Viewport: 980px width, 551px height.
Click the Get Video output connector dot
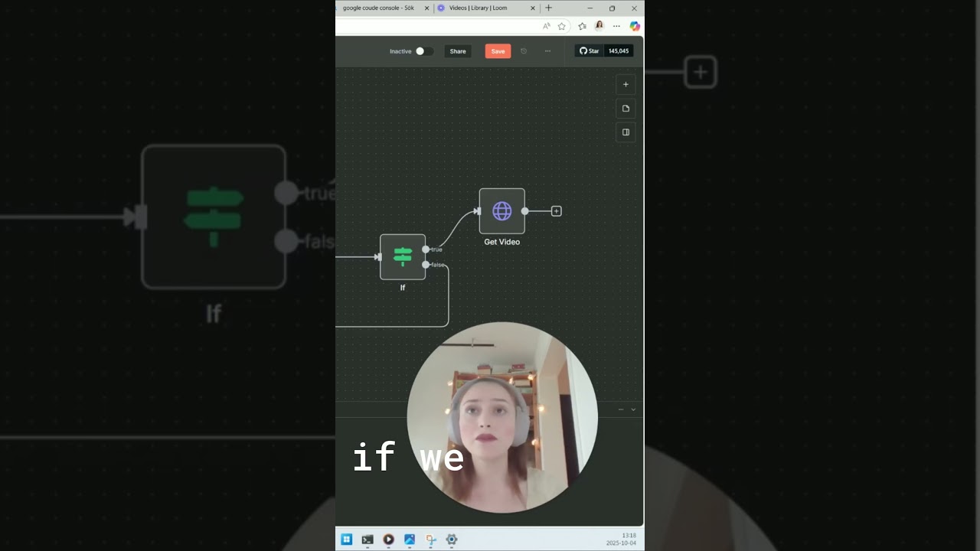[524, 211]
